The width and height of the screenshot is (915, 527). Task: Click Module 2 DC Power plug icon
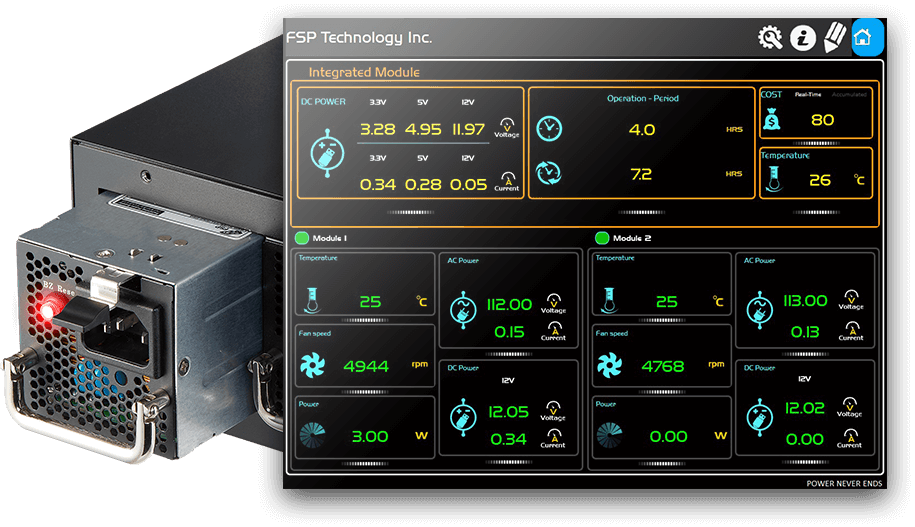760,417
